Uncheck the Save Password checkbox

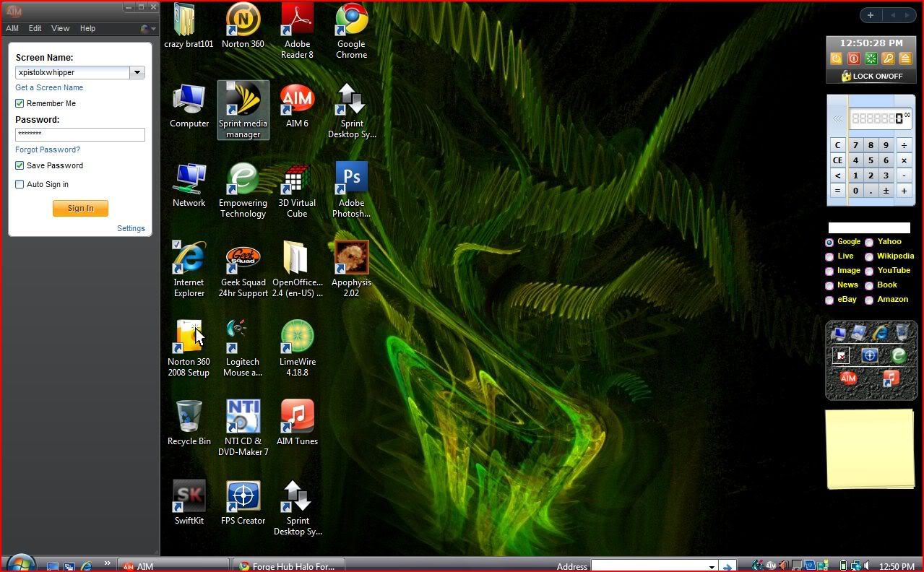(20, 165)
